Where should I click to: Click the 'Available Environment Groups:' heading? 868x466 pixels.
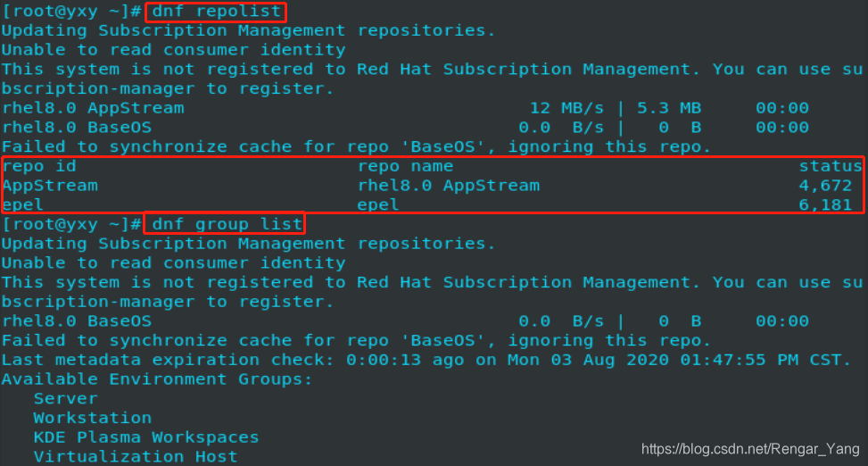tap(157, 379)
